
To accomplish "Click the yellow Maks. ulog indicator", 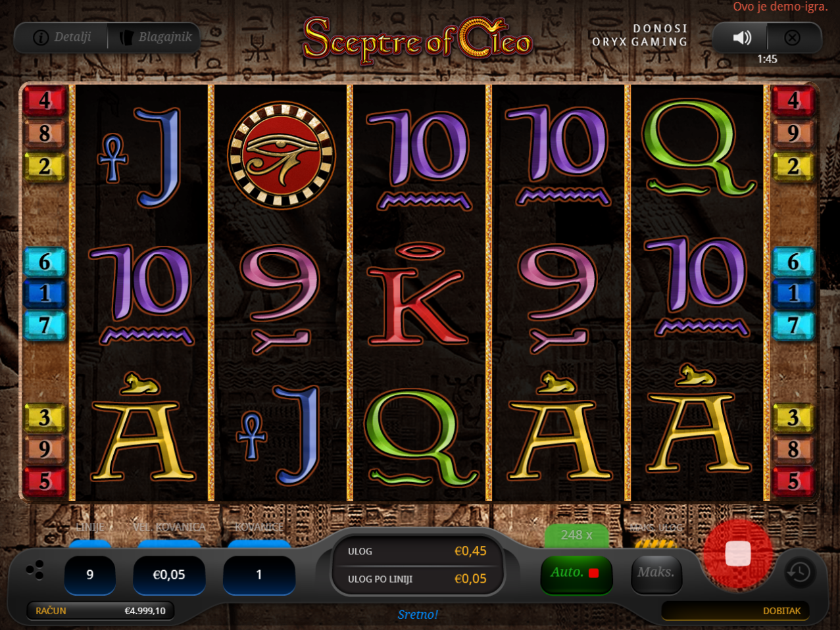I will [x=655, y=543].
